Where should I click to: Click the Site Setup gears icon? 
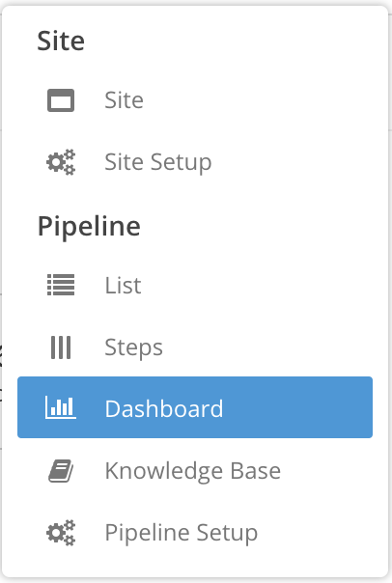point(61,162)
